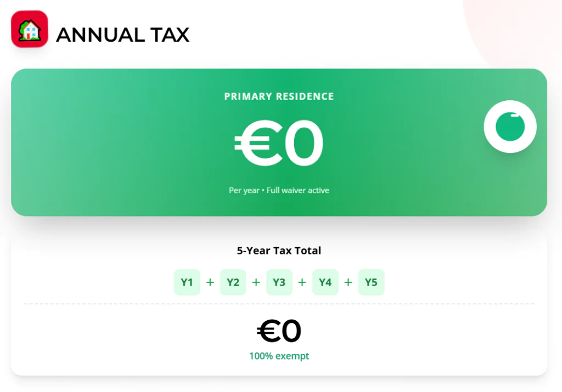Screen dimensions: 562x392
Task: Click plus sign between Y4 and Y5
Action: (348, 282)
